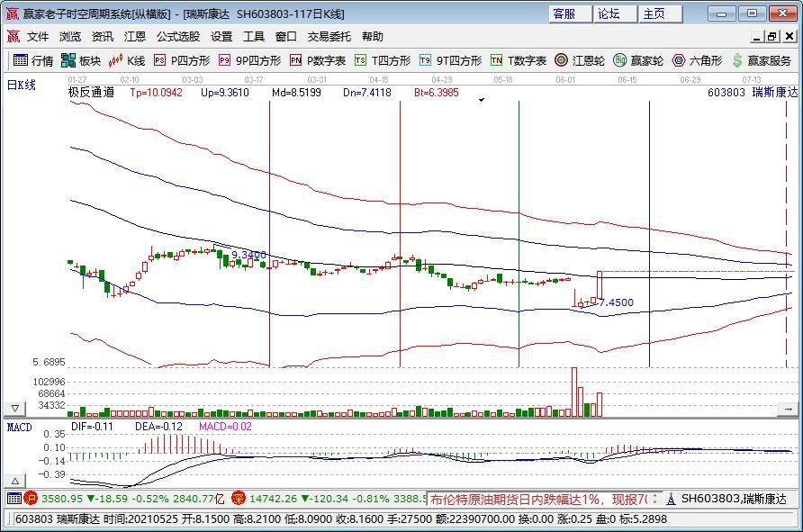Click the 9.3400 high price label
The height and width of the screenshot is (532, 803).
[x=248, y=255]
